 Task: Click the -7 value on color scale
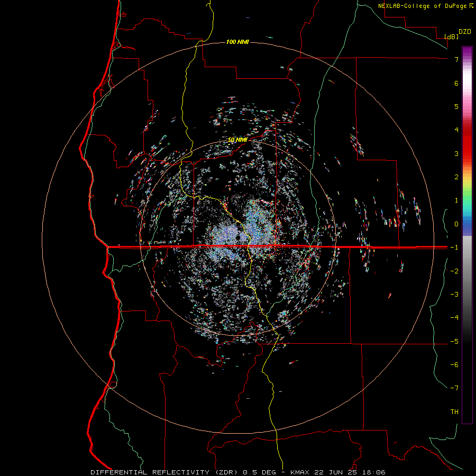tap(454, 388)
